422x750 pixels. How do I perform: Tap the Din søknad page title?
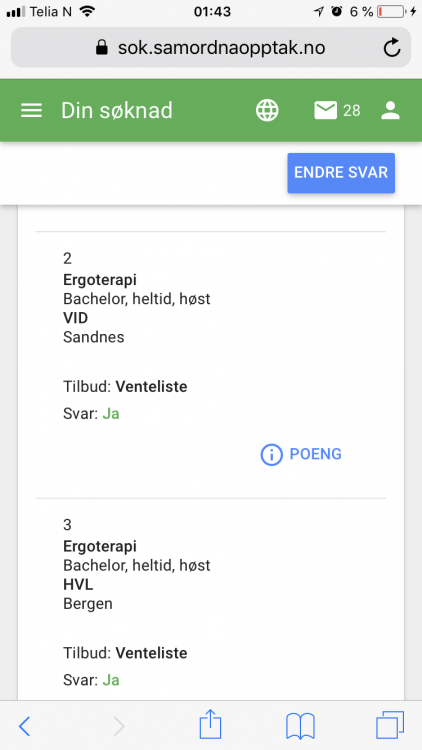pos(117,111)
